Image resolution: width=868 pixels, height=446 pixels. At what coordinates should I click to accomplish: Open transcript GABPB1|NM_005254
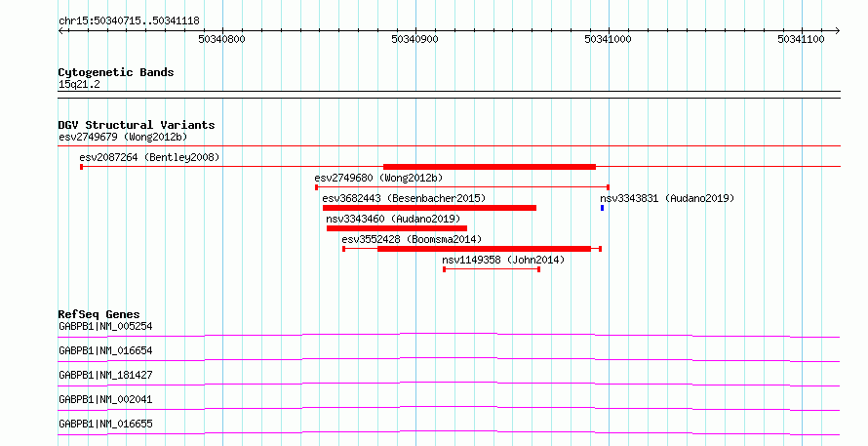pos(105,326)
